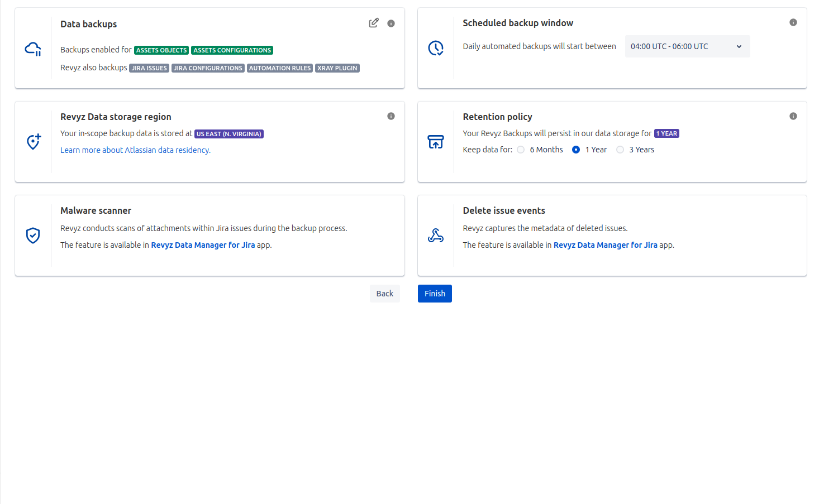Viewport: 819px width, 504px height.
Task: Click the location pin icon for storage region
Action: 34,142
